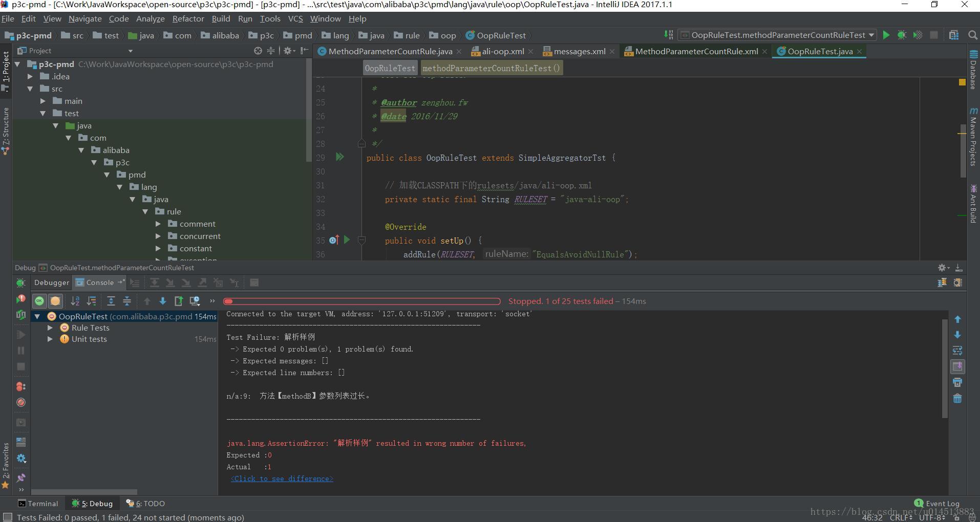Viewport: 980px width, 522px height.
Task: Toggle scroll to end of console
Action: (x=957, y=366)
